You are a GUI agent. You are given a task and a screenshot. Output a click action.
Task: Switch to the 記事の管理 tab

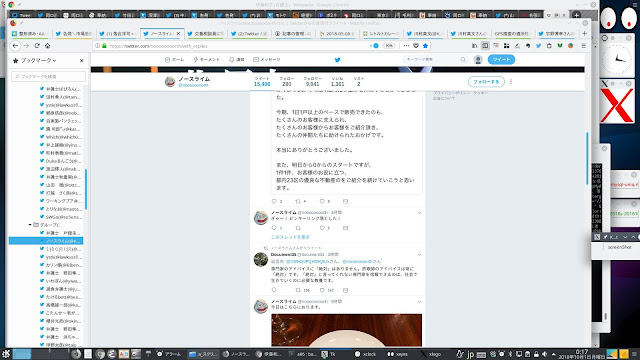293,33
